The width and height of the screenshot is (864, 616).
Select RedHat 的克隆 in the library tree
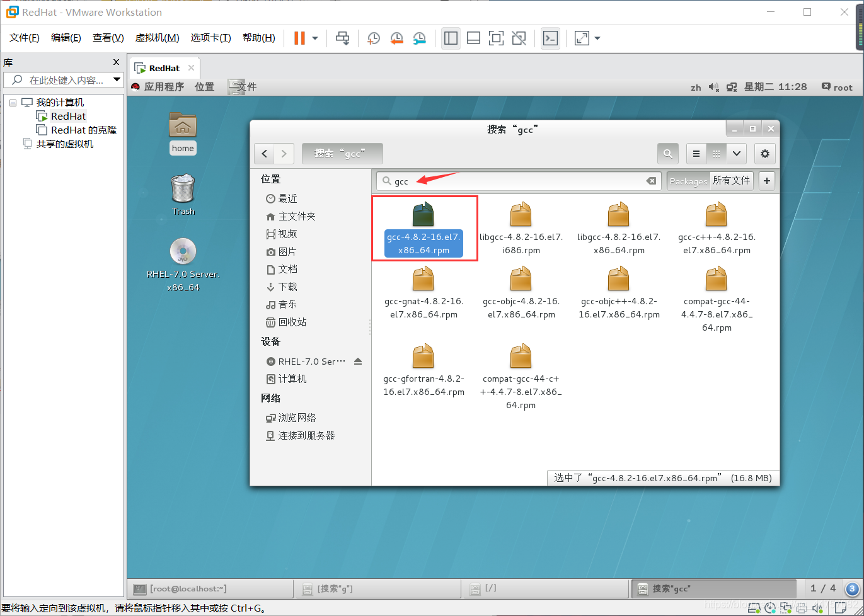(84, 130)
